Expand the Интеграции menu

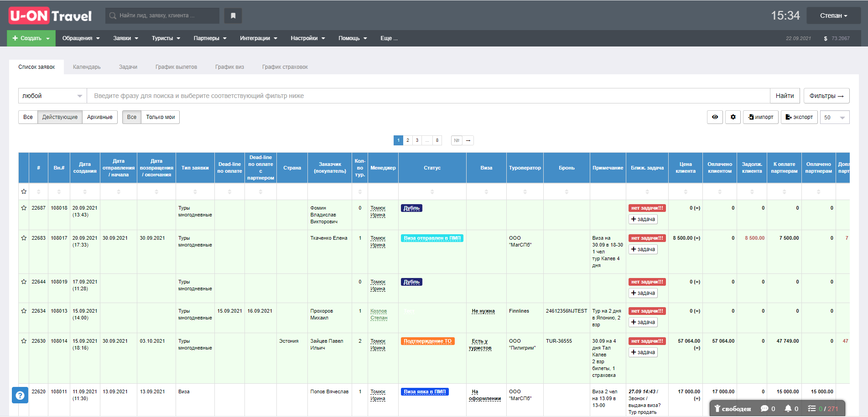(x=258, y=38)
